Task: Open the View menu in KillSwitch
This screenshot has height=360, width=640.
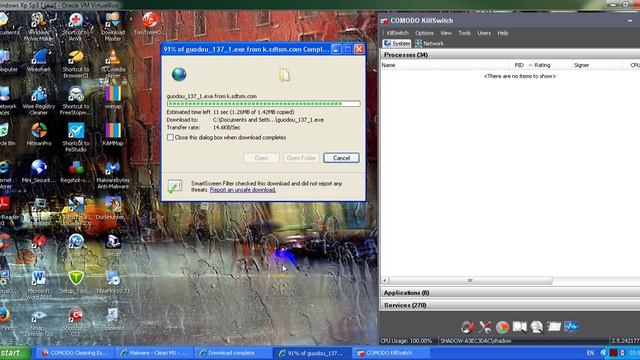Action: click(446, 33)
